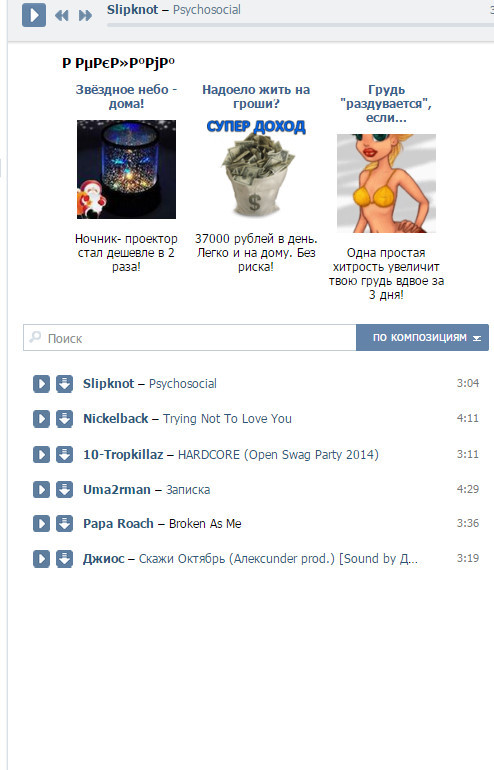Viewport: 494px width, 770px height.
Task: Download the Uma2rman Записка track
Action: point(64,490)
